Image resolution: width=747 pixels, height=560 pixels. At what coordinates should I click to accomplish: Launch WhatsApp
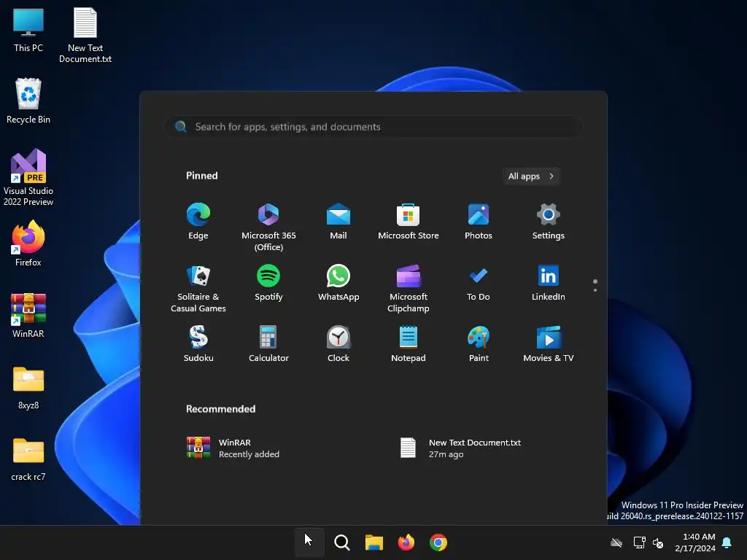tap(338, 283)
